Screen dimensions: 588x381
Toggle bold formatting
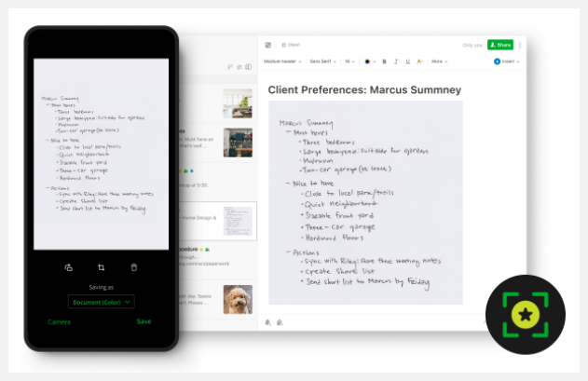tap(384, 61)
